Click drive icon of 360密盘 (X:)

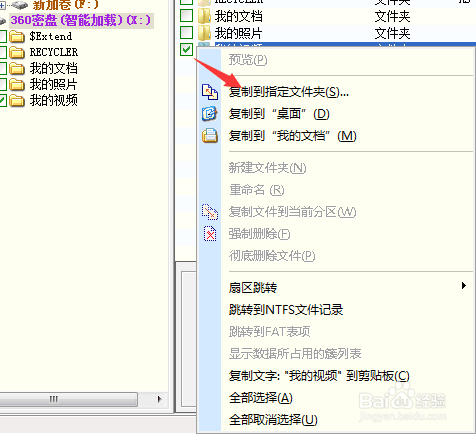(x=2, y=21)
